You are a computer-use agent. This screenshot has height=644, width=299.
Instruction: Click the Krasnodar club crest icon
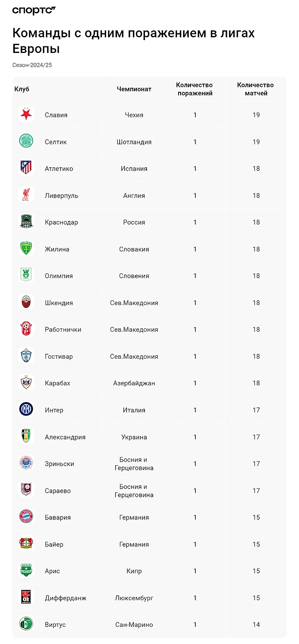[x=26, y=222]
